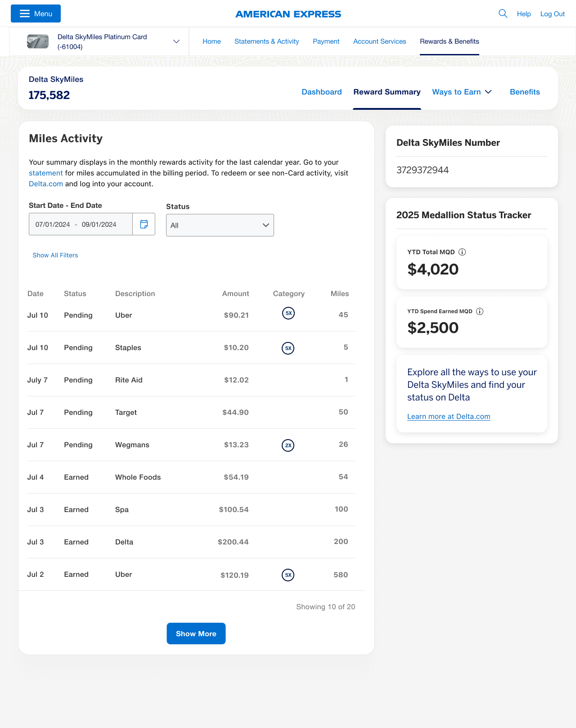Click the Delta transaction description

coord(124,542)
